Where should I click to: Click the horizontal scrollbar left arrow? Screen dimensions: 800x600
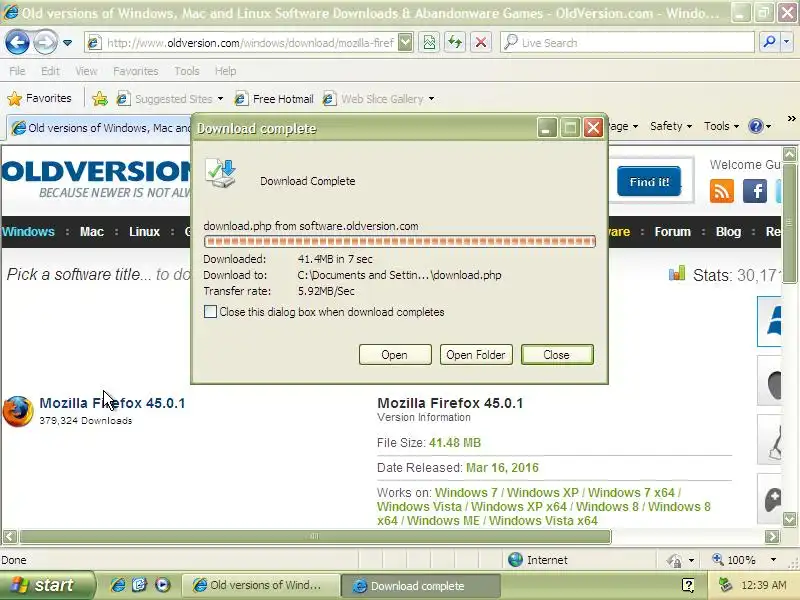(10, 536)
